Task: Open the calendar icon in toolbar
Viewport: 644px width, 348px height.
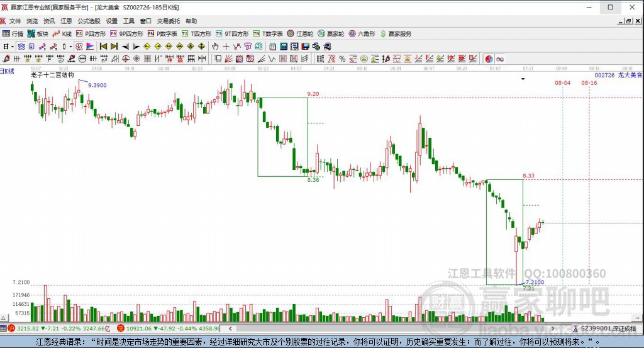Action: tap(272, 47)
